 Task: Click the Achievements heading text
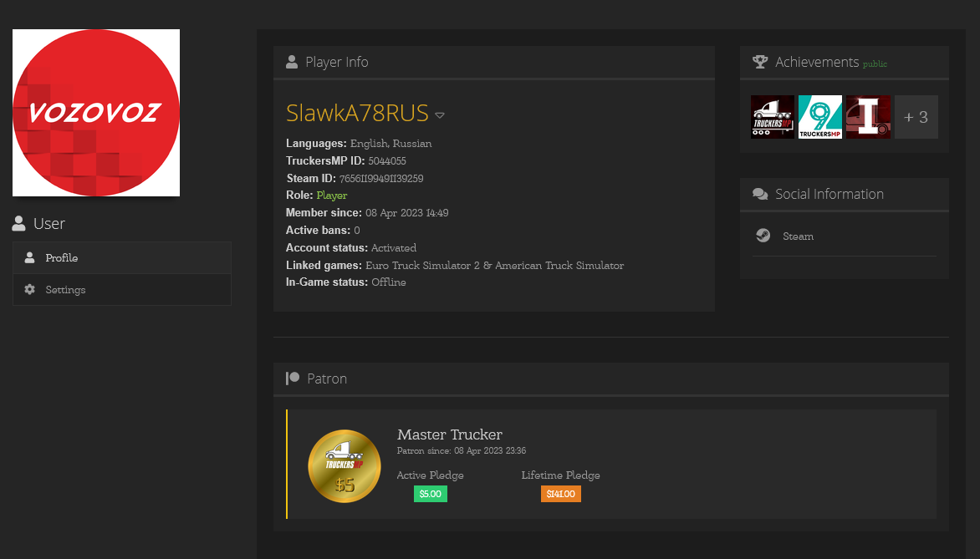(x=817, y=62)
